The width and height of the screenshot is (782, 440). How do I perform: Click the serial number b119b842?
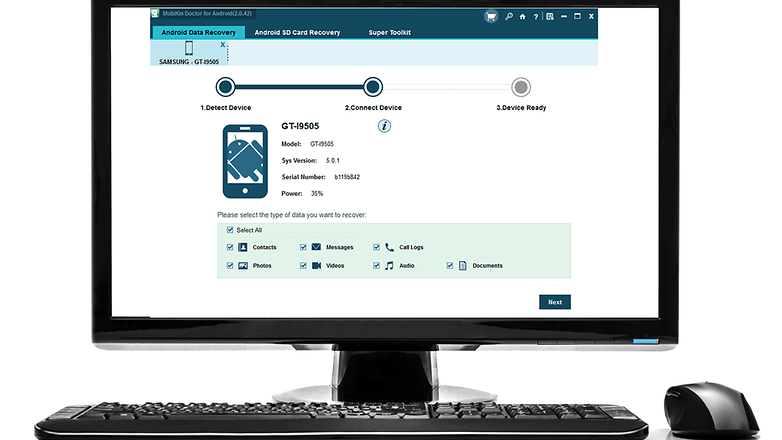(347, 177)
